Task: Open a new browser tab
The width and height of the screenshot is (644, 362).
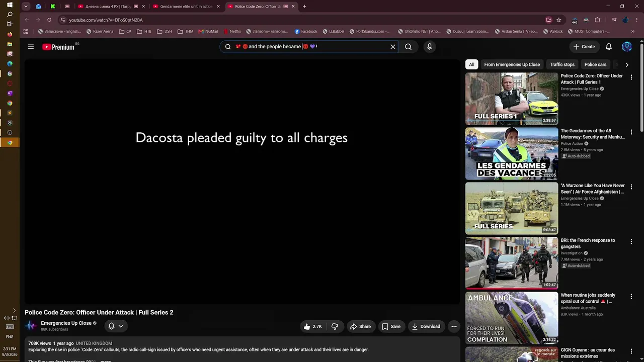Action: point(304,7)
